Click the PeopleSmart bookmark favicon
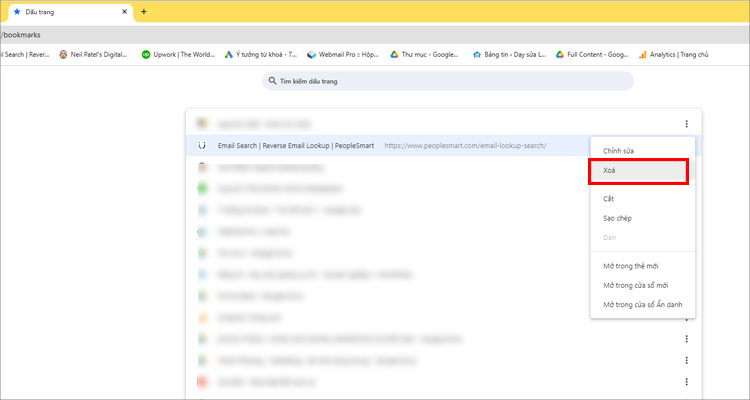Image resolution: width=750 pixels, height=400 pixels. click(x=202, y=145)
